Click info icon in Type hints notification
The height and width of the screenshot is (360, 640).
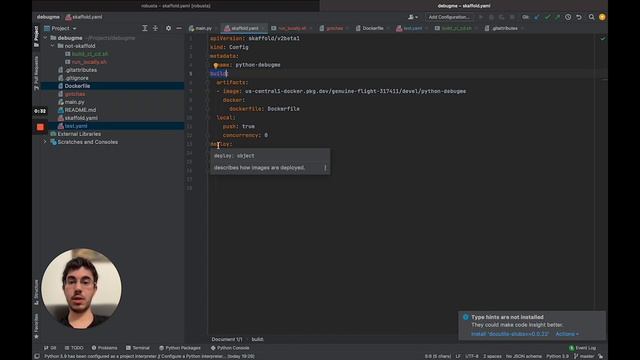pos(465,317)
